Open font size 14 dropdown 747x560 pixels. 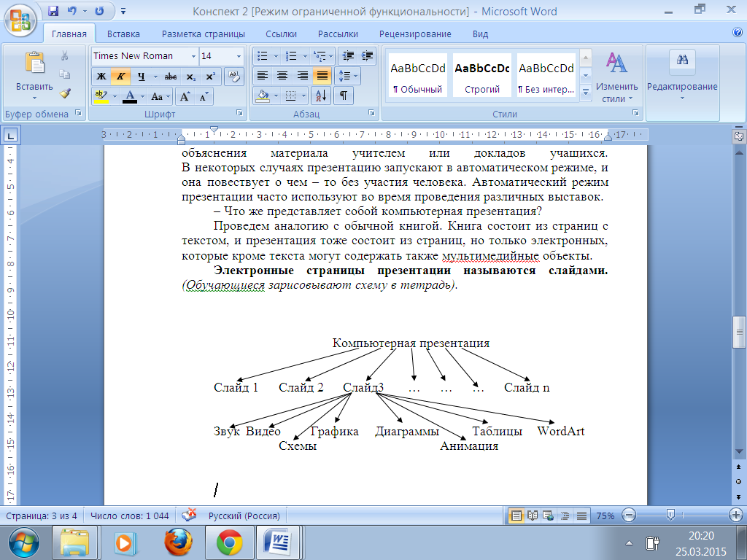tap(239, 56)
